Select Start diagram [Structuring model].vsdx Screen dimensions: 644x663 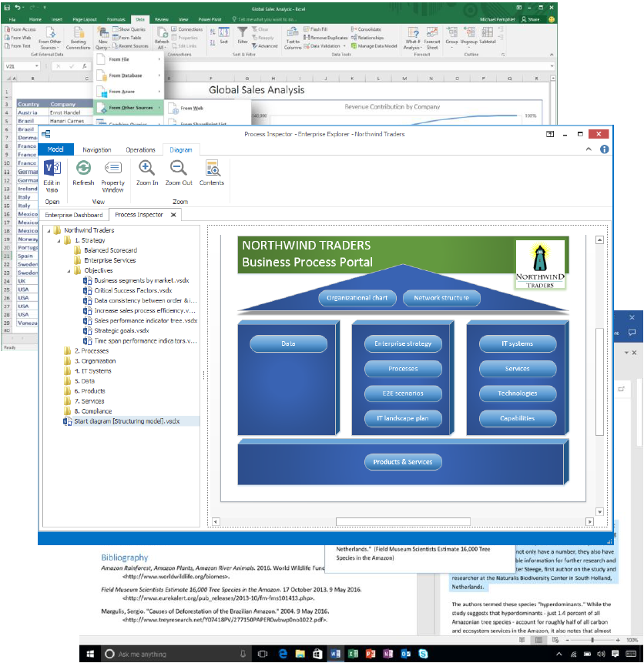point(126,421)
